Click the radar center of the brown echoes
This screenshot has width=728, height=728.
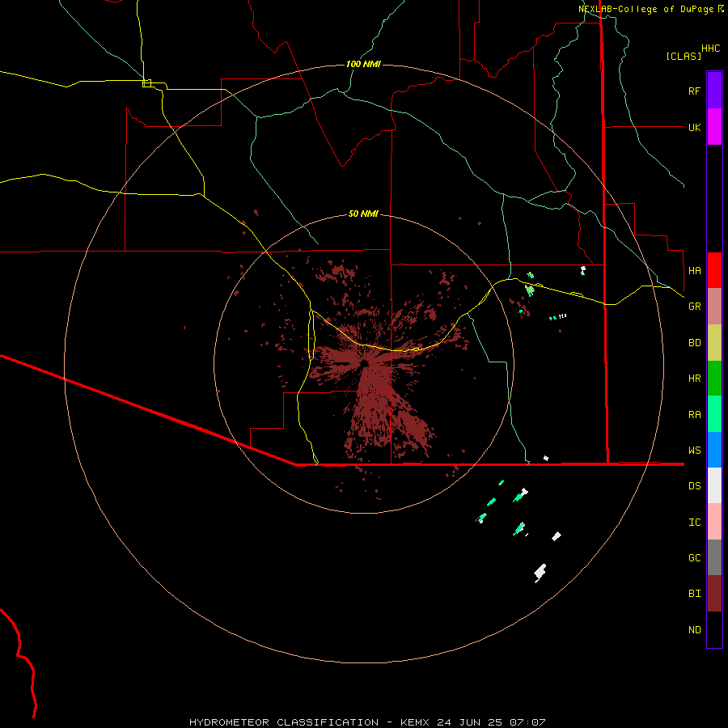pos(365,363)
